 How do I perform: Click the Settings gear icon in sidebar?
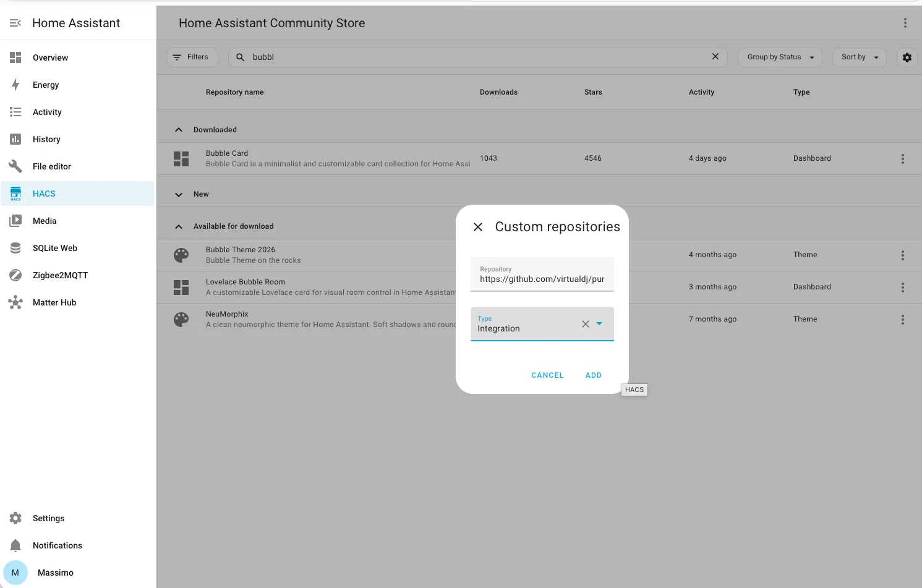(15, 518)
